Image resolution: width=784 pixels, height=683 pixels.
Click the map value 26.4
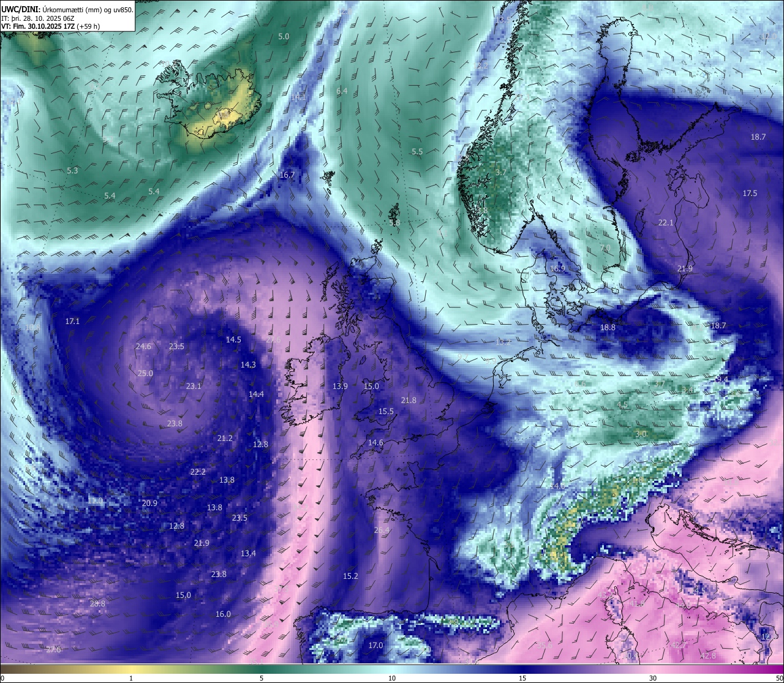tap(382, 530)
